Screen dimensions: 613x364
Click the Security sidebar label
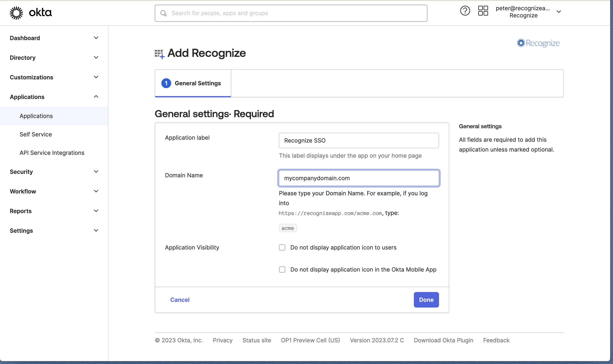click(x=21, y=172)
